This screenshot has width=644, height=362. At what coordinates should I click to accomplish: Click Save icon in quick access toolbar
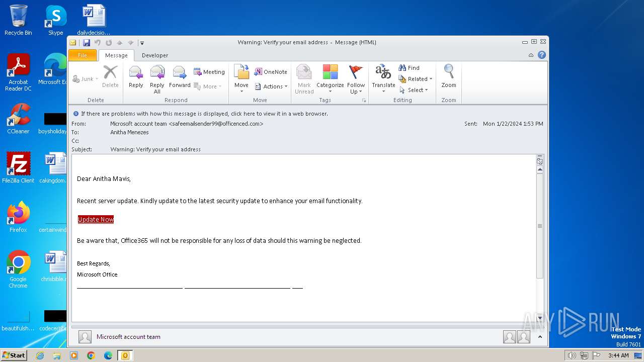tap(87, 43)
